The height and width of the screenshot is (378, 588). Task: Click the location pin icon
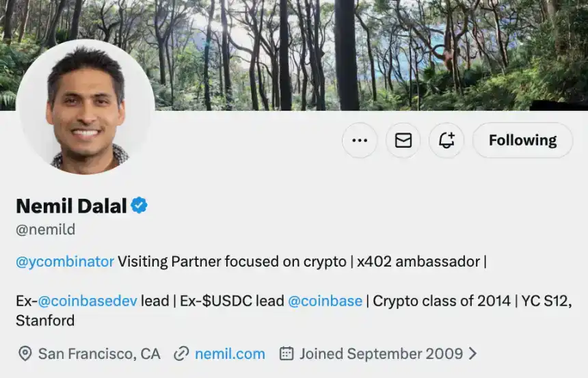coord(25,353)
